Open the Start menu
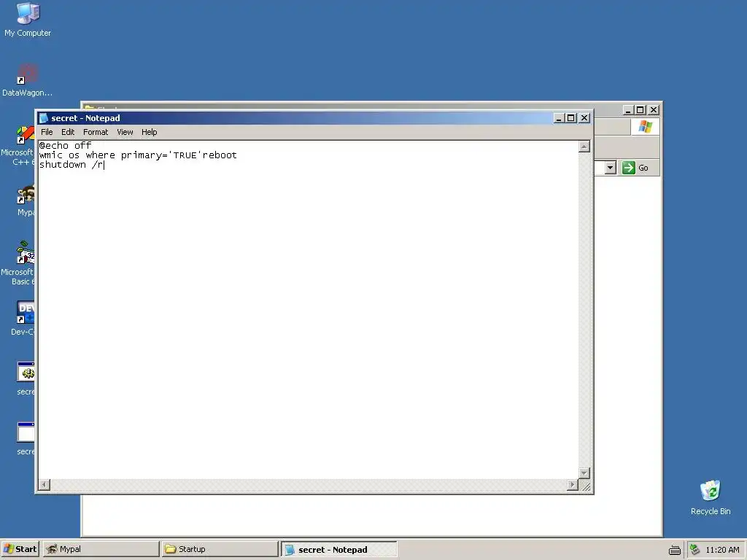The image size is (747, 560). click(20, 549)
